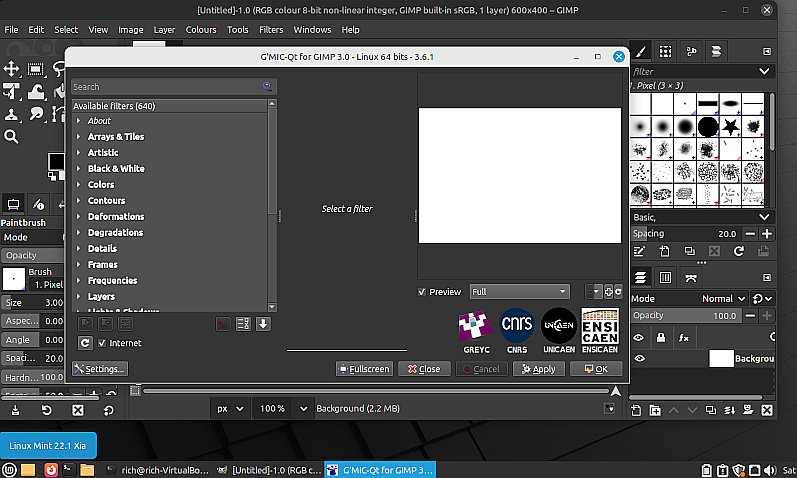Restore tool preset icon at bottom left

coord(46,410)
